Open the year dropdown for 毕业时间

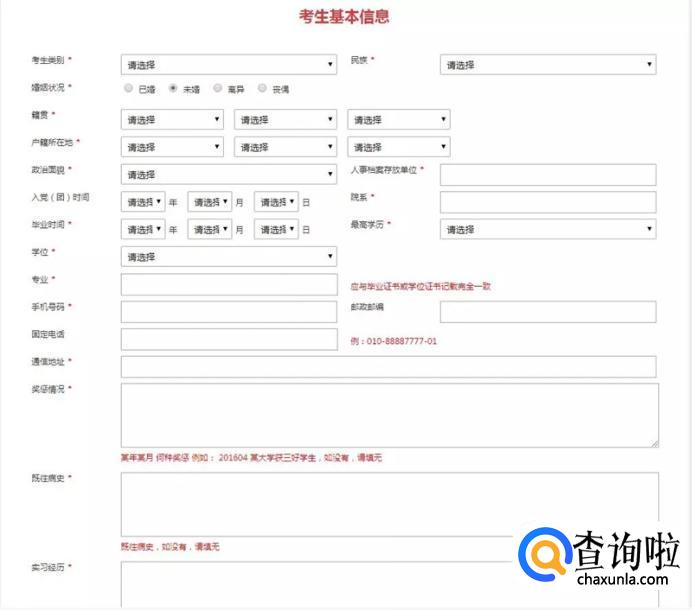(x=143, y=229)
